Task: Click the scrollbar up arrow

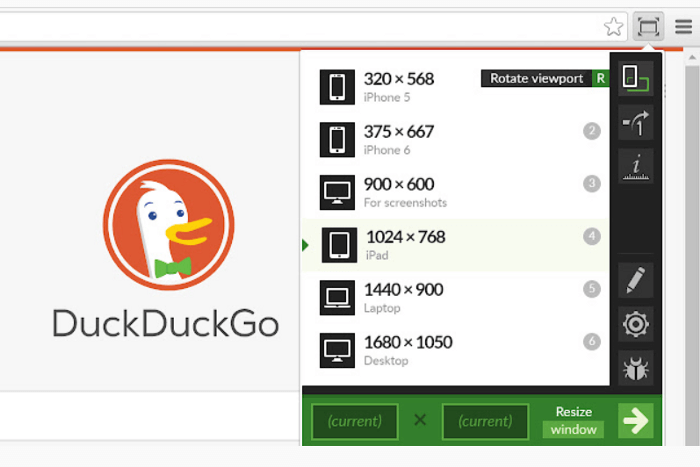Action: tap(692, 58)
